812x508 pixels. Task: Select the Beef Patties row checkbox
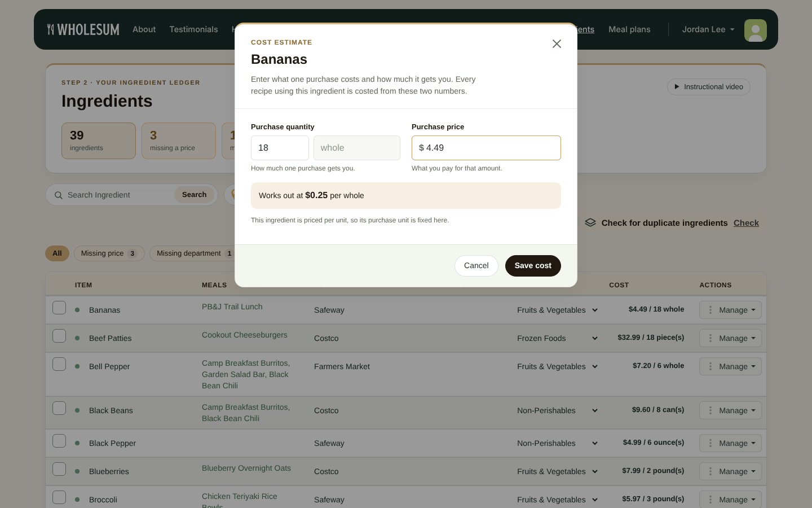coord(59,336)
